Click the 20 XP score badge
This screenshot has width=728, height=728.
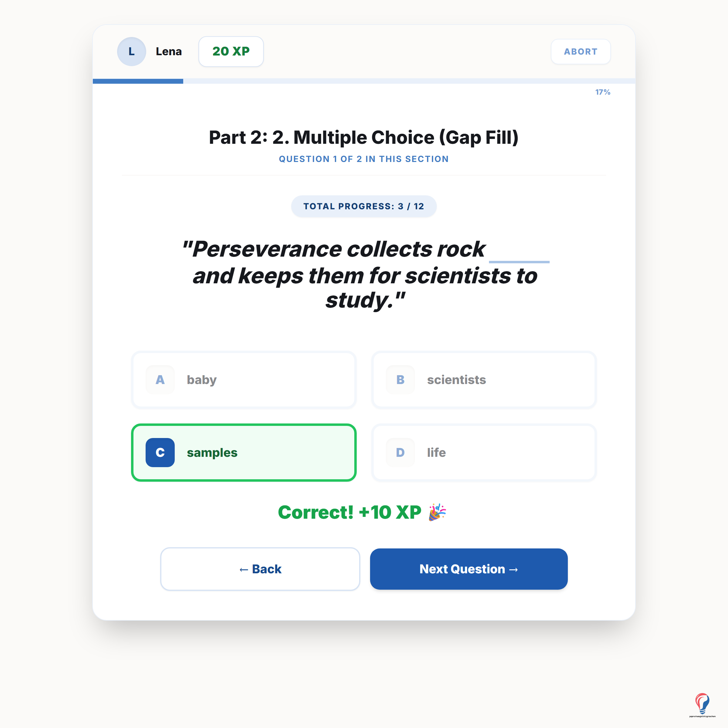click(x=231, y=52)
